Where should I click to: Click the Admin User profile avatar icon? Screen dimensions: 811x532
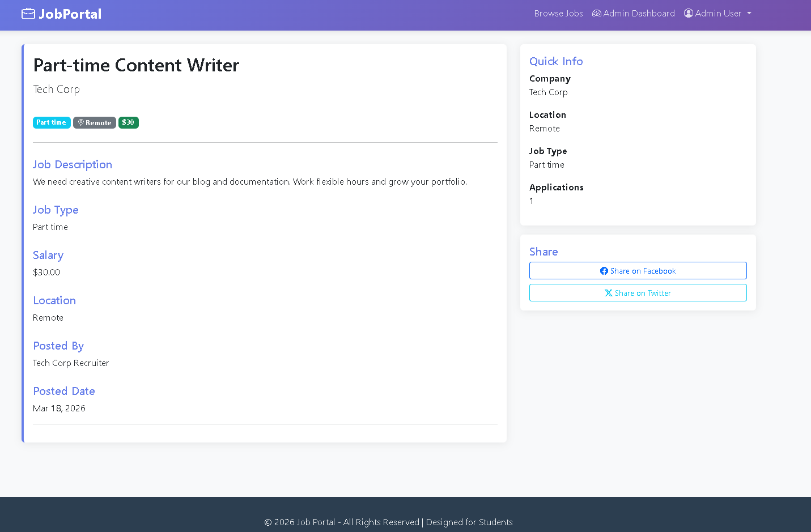689,13
